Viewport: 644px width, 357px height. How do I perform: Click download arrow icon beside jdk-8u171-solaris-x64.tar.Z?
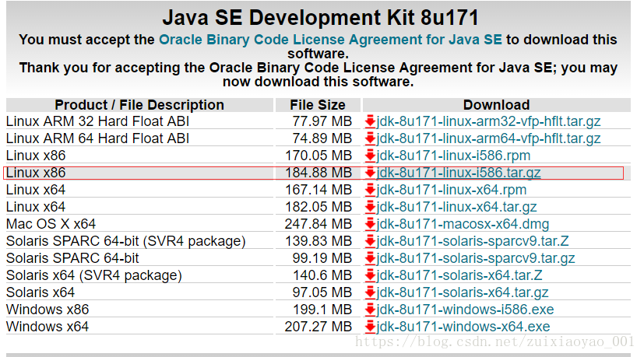(x=370, y=275)
